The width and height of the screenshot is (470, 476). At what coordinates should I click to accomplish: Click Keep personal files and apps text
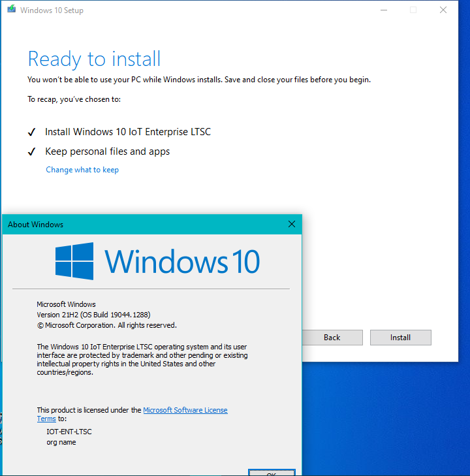coord(108,151)
